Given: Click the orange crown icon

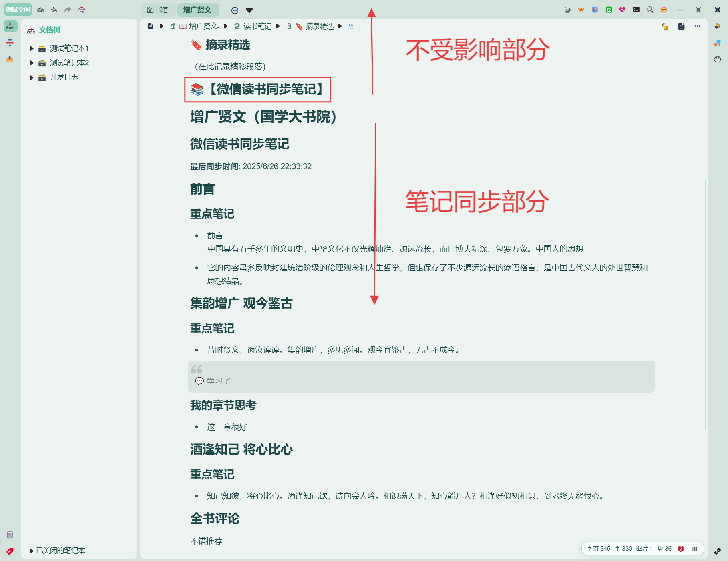Looking at the screenshot, I should [x=581, y=10].
